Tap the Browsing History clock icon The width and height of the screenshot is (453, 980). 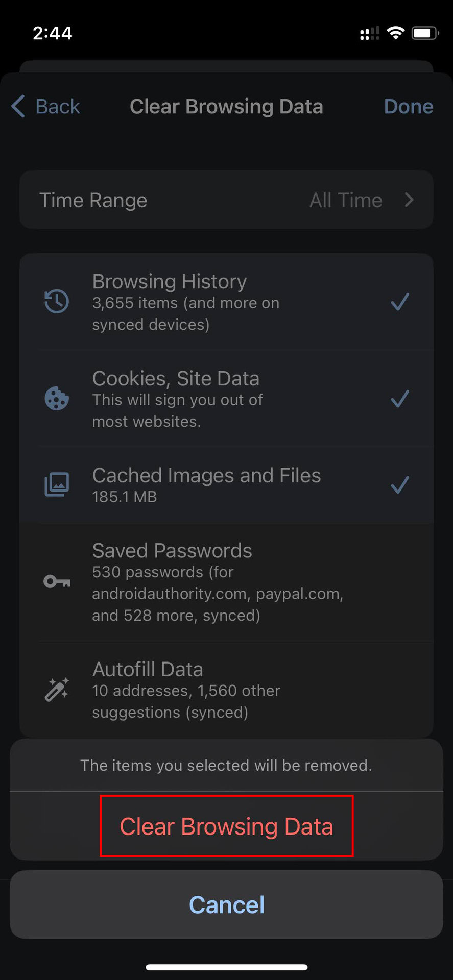click(x=57, y=302)
